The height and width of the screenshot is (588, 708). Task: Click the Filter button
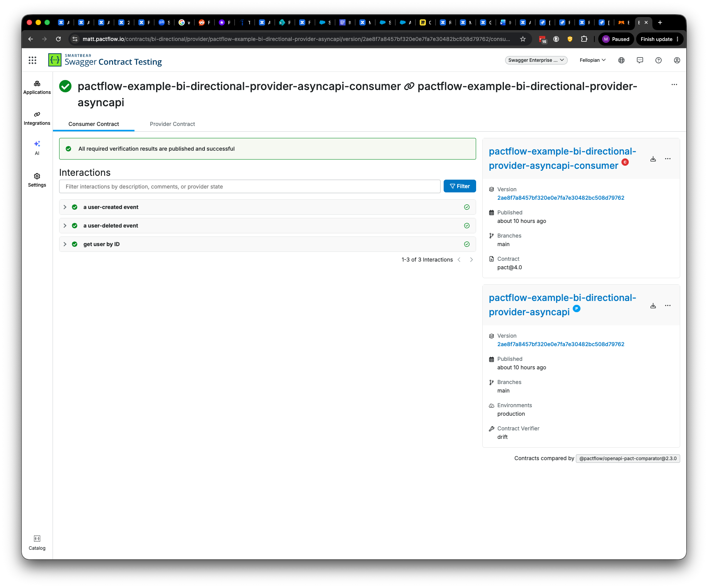[x=460, y=186]
